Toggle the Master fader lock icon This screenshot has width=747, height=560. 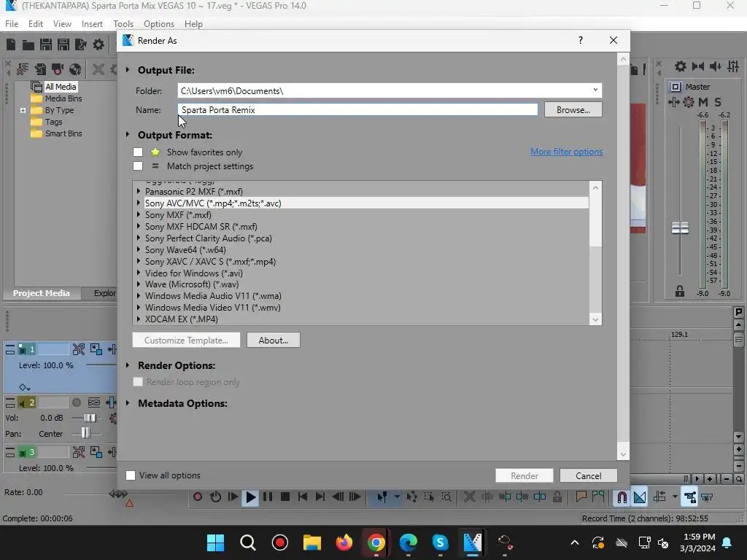tap(680, 291)
